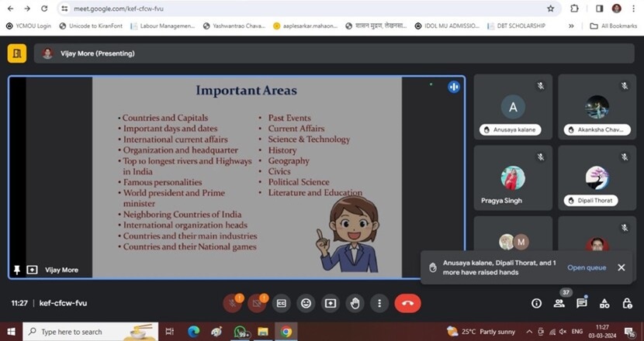The height and width of the screenshot is (341, 644).
Task: Expand hidden bookmarks with double chevron
Action: 571,26
